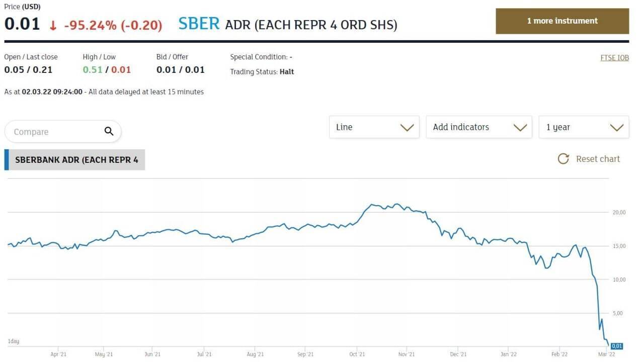Screen dimensions: 644x364
Task: Click the 20,00 price axis label
Action: pyautogui.click(x=619, y=213)
